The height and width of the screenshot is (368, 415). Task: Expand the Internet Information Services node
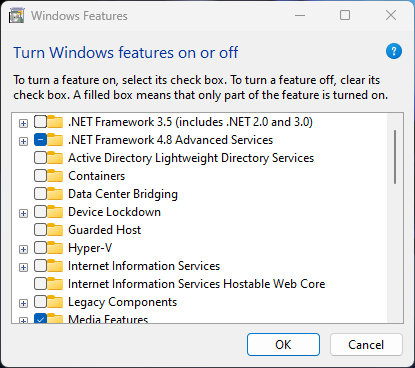pos(23,267)
